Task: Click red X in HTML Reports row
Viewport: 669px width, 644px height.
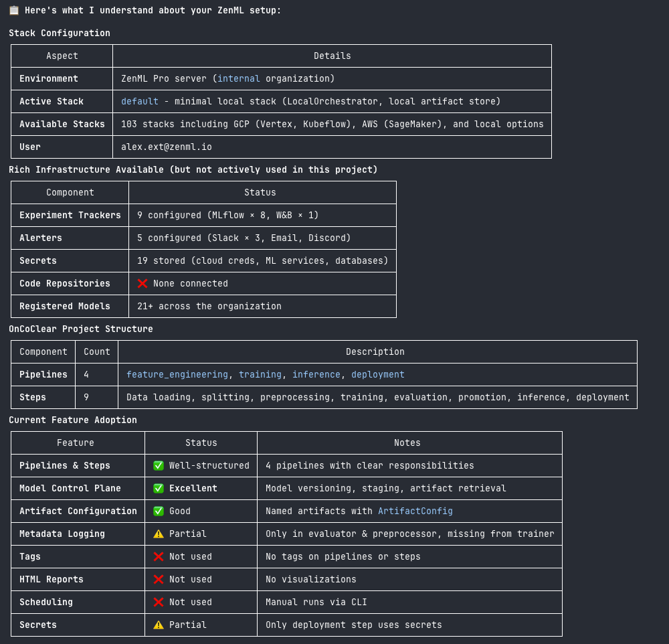Action: pos(159,579)
